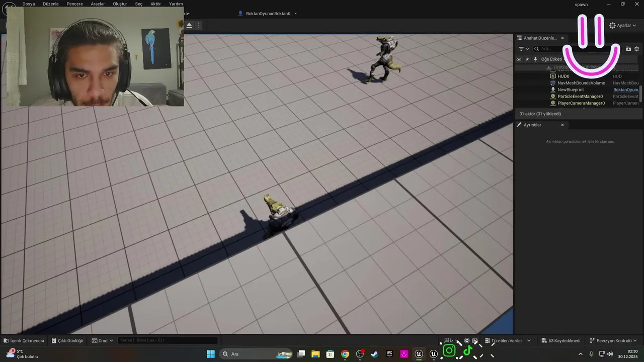Select ParticleEventManager0 in the outliner
The height and width of the screenshot is (362, 644).
[580, 96]
